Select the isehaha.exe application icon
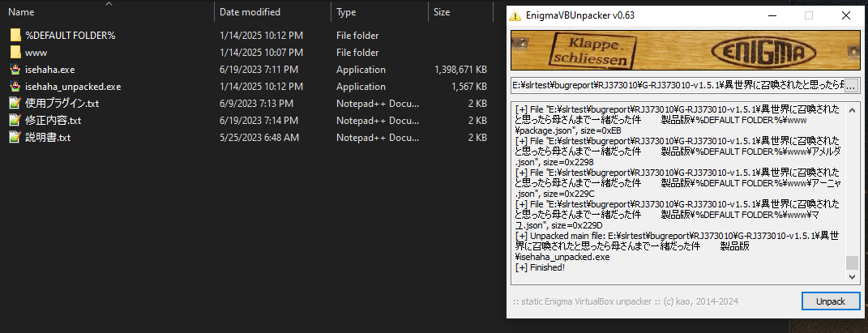This screenshot has width=868, height=333. pos(15,70)
